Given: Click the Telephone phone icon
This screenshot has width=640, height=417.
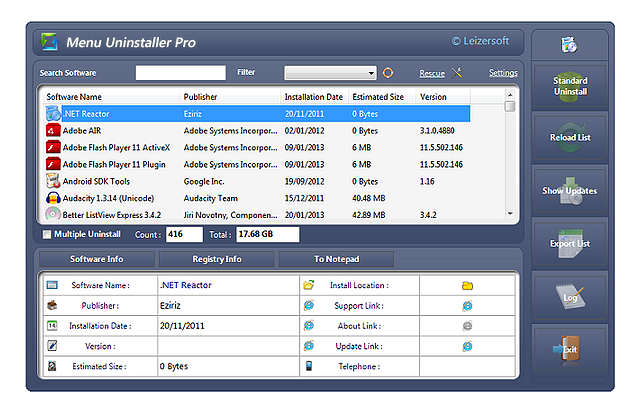Looking at the screenshot, I should 309,366.
